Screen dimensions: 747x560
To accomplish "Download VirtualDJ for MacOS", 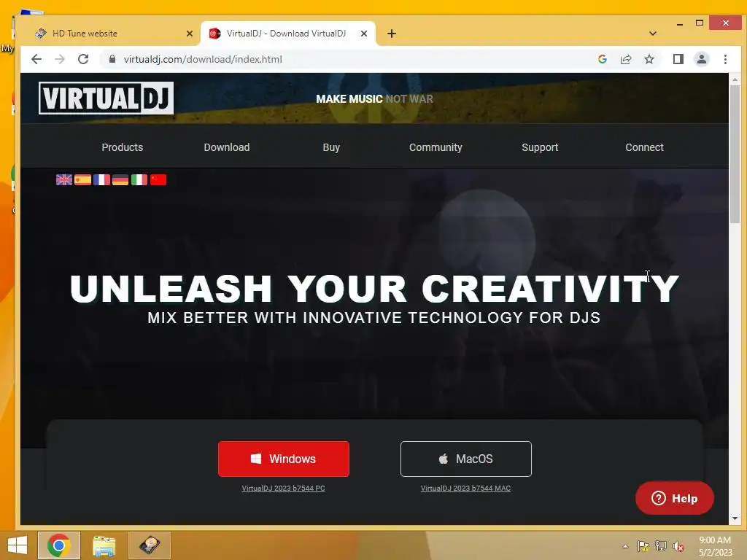I will (x=466, y=459).
